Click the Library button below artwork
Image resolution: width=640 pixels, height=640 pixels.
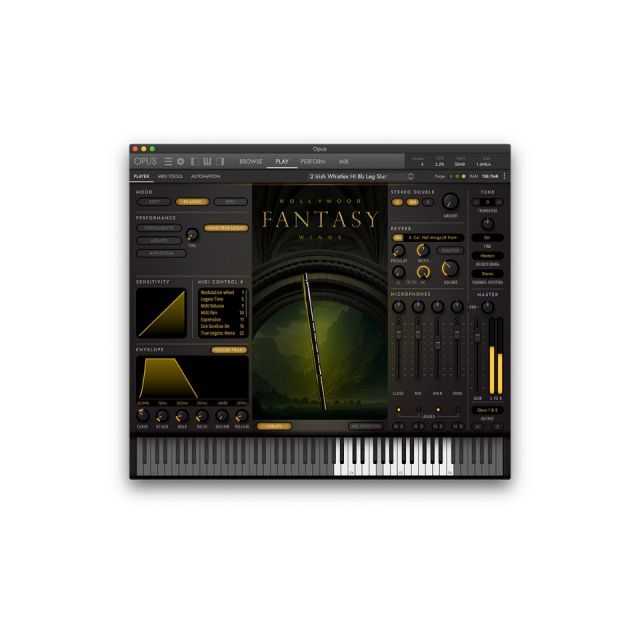point(274,426)
